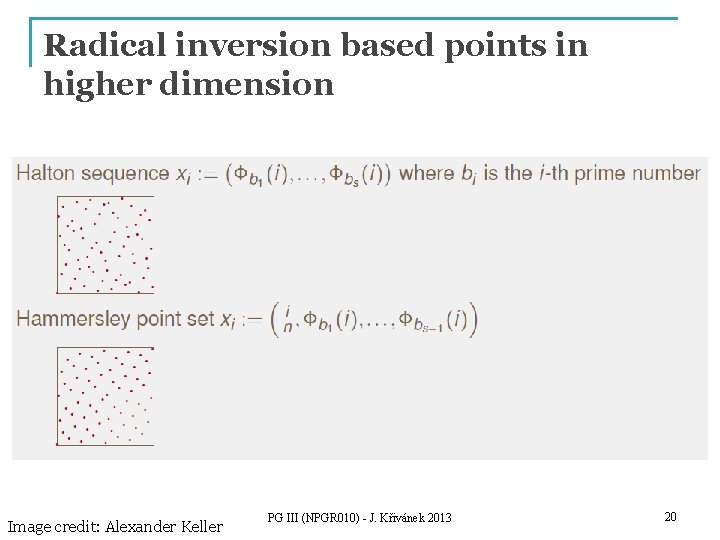Click the 'higher dimension' title text
720x540 pixels.
(x=189, y=84)
